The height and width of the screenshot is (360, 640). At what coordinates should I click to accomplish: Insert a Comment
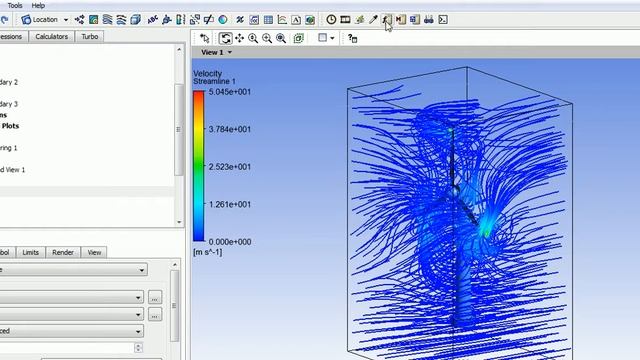click(x=296, y=20)
